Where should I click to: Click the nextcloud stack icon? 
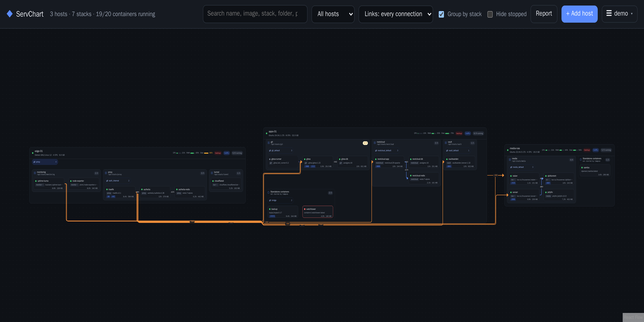click(x=375, y=143)
